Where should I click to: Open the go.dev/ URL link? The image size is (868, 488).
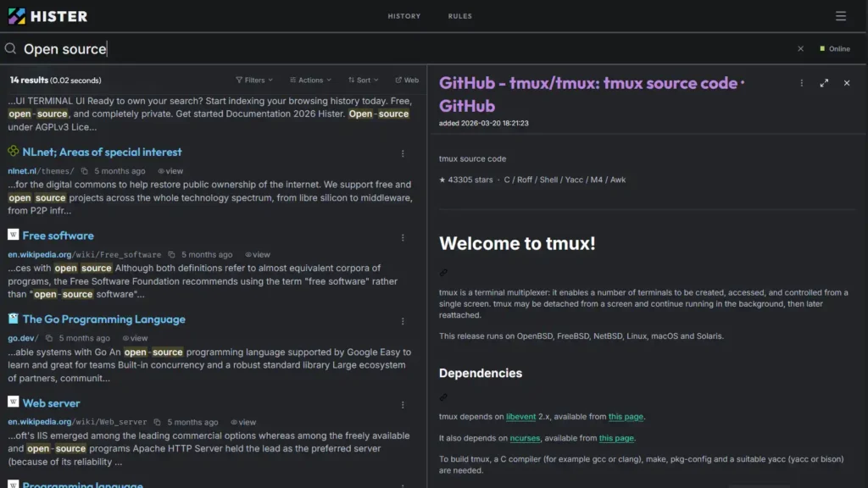click(x=23, y=338)
